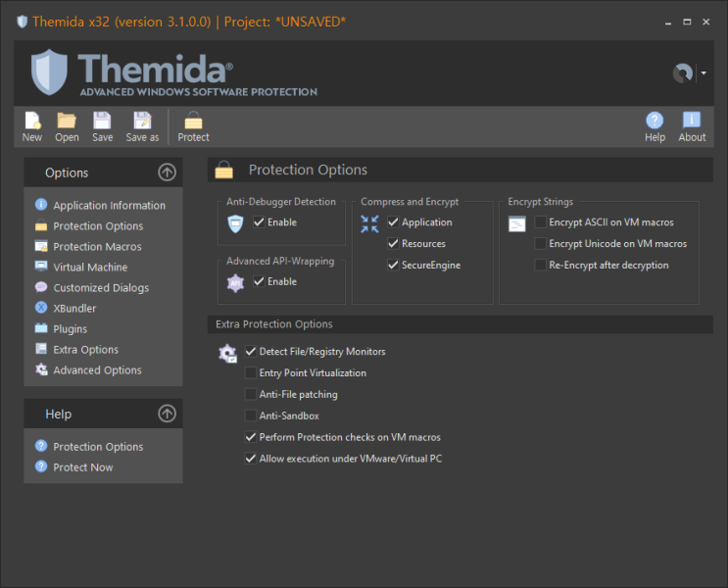Image resolution: width=728 pixels, height=588 pixels.
Task: Open the XBundler options page
Action: coord(74,309)
